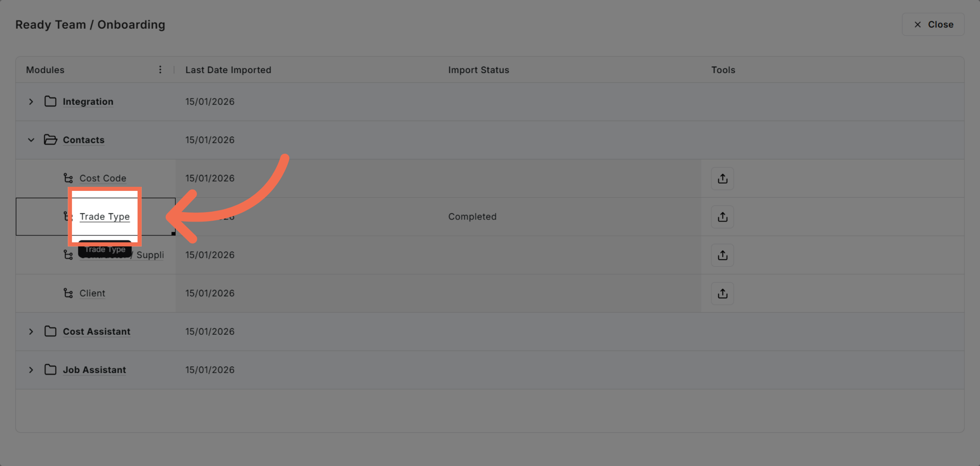Click the X icon inside the Close button
The width and height of the screenshot is (980, 466).
(x=918, y=25)
